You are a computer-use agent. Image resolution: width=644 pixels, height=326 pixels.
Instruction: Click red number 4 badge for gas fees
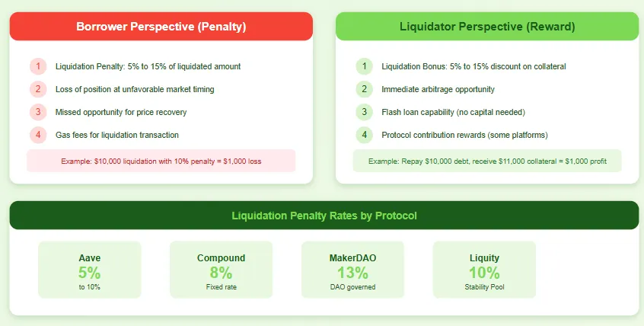point(38,135)
